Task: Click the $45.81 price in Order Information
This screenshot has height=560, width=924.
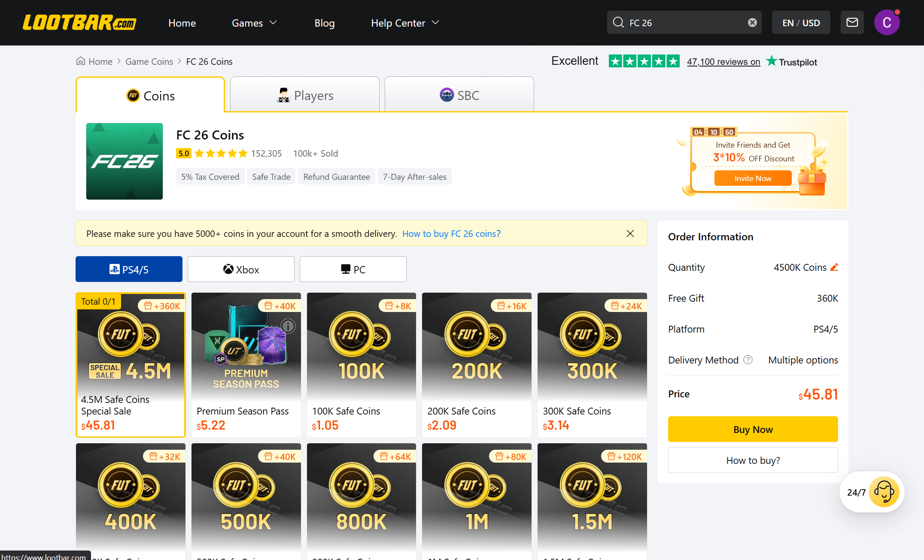Action: [x=818, y=394]
